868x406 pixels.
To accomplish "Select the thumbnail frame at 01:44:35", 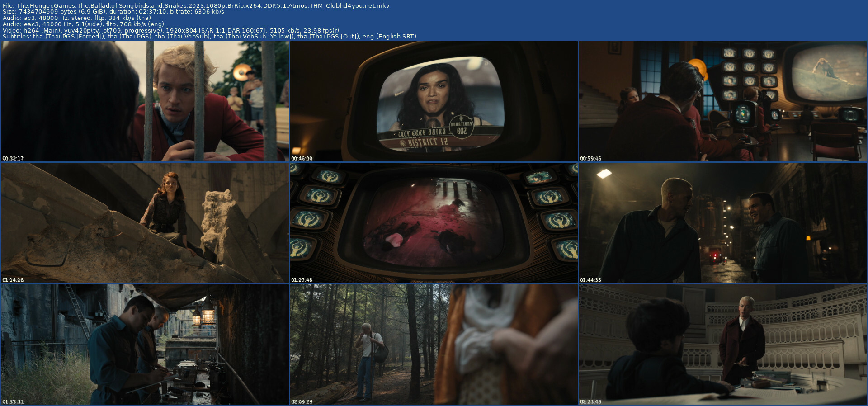I will coord(723,223).
